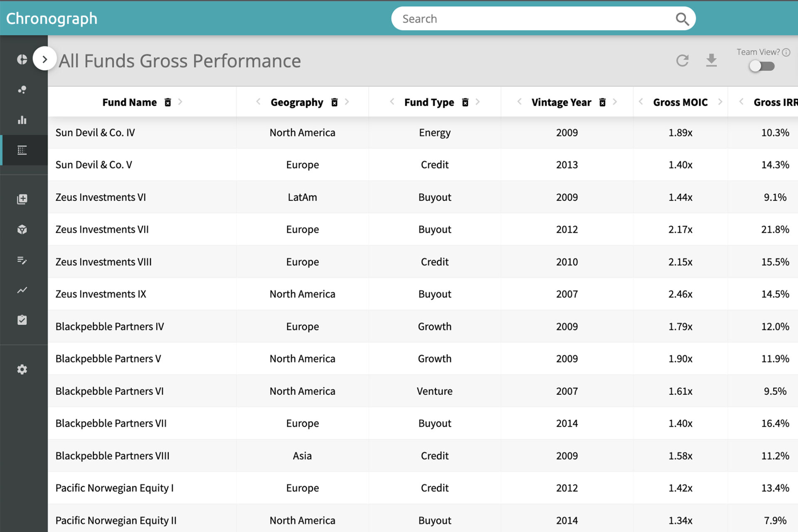Enable the Team View toggle
Viewport: 798px width, 532px height.
click(762, 65)
